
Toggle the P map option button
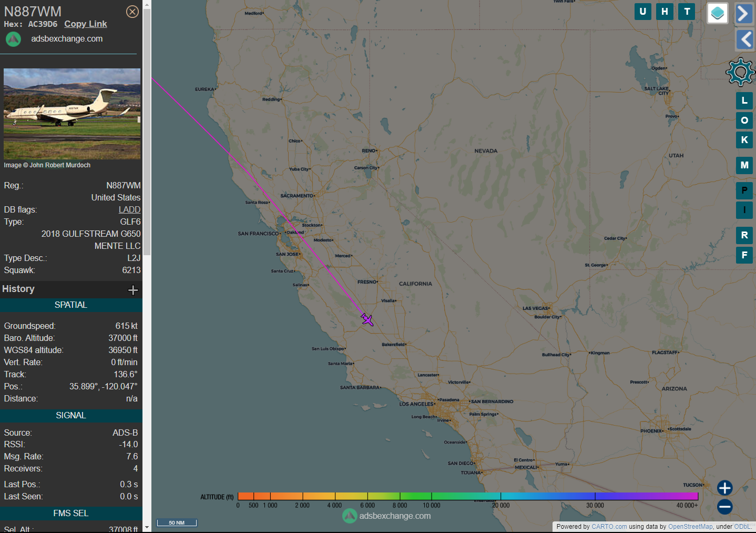(x=744, y=190)
